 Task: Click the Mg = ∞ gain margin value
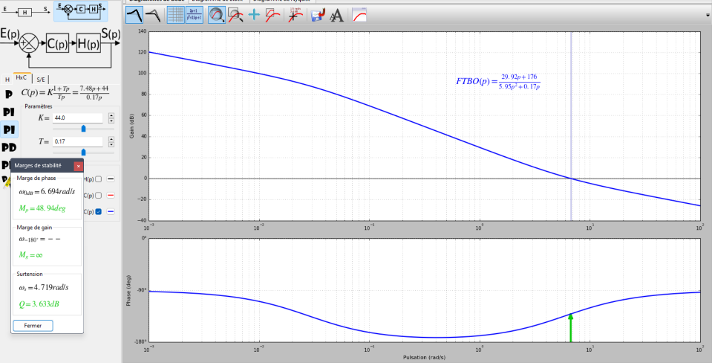(30, 255)
